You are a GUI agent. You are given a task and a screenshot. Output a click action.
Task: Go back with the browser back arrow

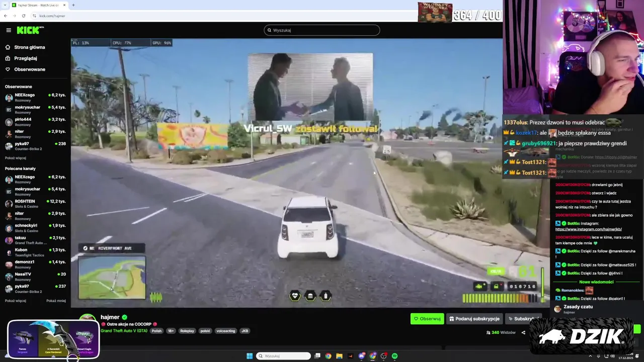click(x=5, y=16)
